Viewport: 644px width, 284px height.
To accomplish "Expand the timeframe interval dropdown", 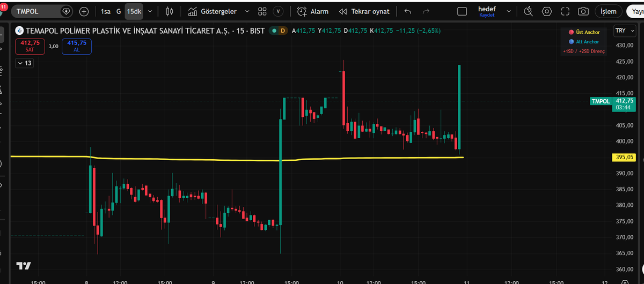I will point(150,11).
